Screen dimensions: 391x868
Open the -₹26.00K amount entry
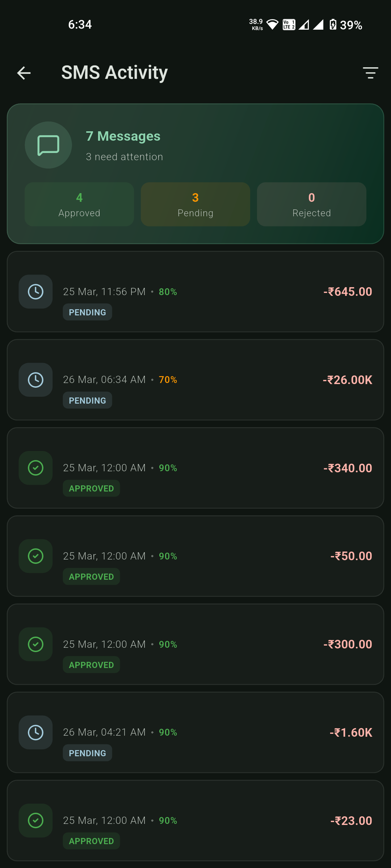point(347,380)
